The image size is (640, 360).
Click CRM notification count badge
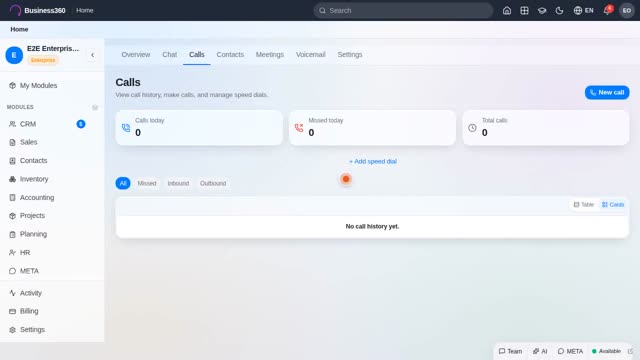point(81,124)
